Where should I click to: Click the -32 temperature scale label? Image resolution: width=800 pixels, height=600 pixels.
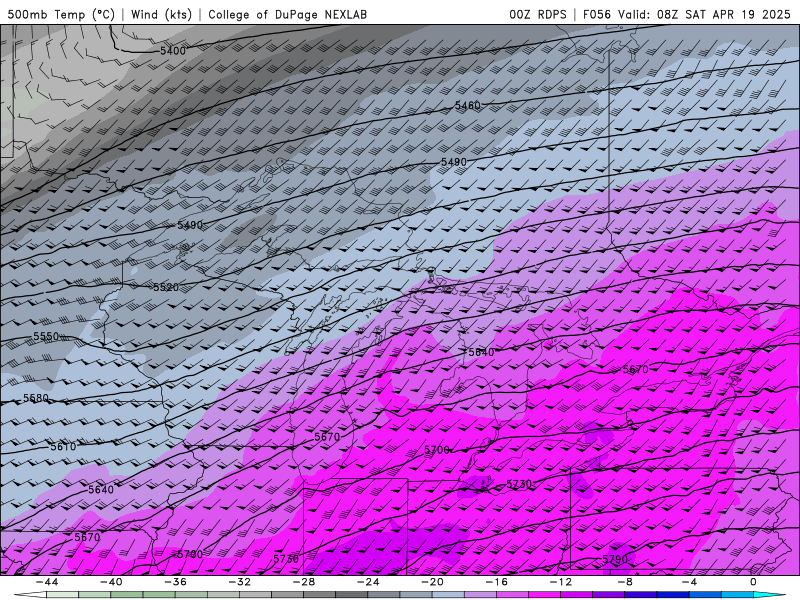(239, 582)
